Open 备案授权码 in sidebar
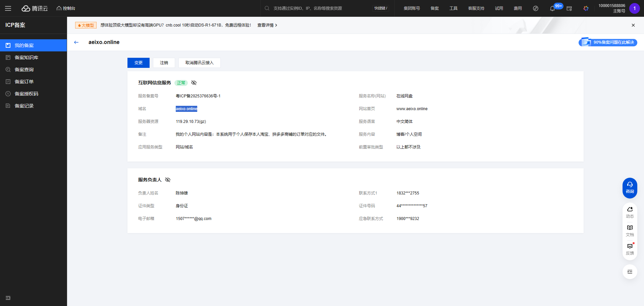Viewport: 644px width, 306px height. 34,94
